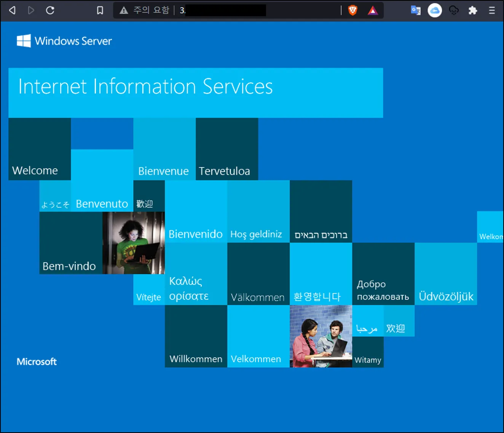504x433 pixels.
Task: Open the Brave Shields lion icon
Action: 353,10
